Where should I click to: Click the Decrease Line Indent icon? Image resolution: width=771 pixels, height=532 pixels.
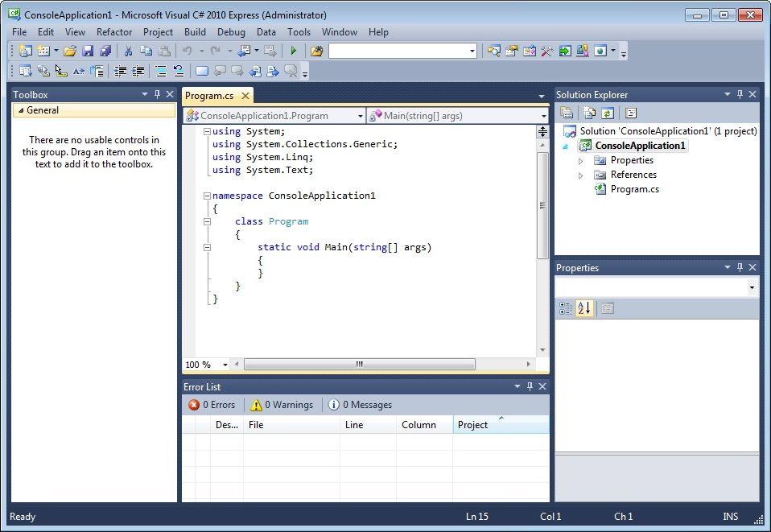point(120,72)
